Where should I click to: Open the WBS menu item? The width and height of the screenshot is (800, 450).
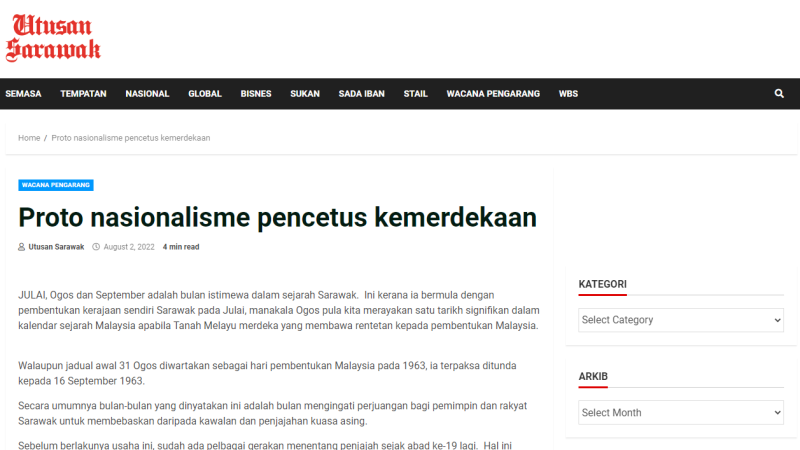[x=568, y=94]
